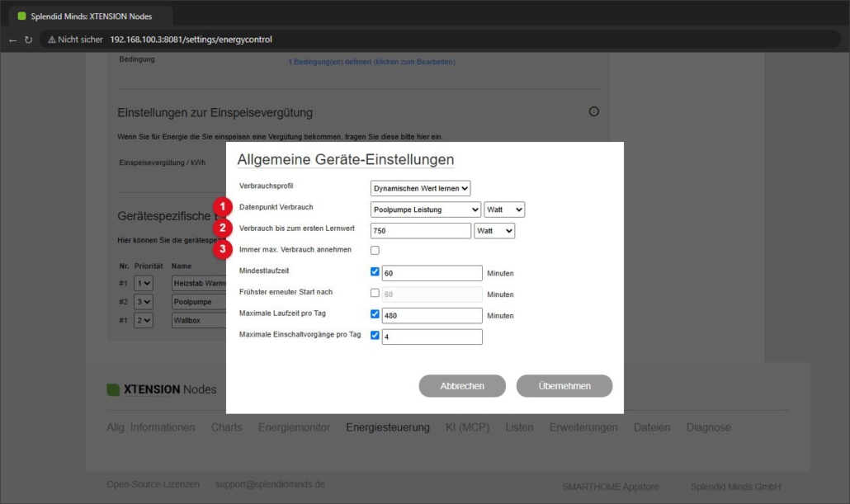Click the Mindestlaufzeit minutes field
Viewport: 850px width, 504px height.
point(432,273)
